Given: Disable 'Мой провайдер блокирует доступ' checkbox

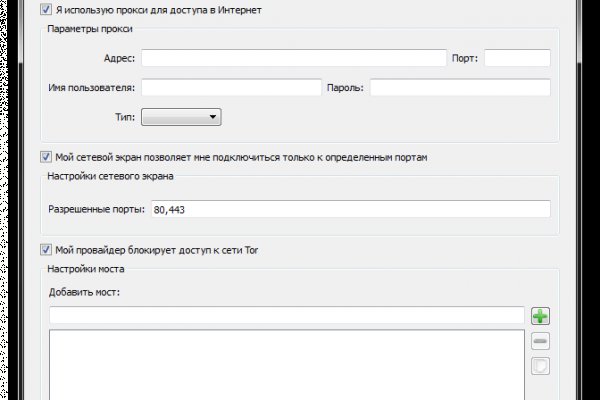Looking at the screenshot, I should coord(46,250).
